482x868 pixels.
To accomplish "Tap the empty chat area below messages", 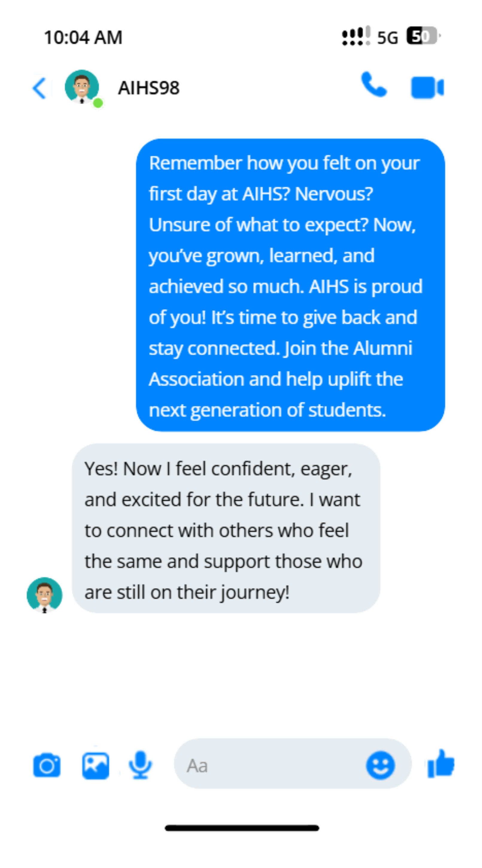I will point(241,670).
